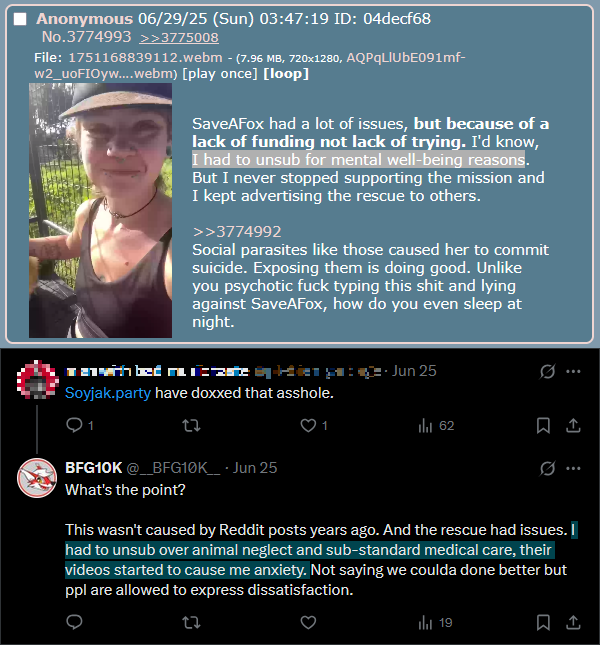The width and height of the screenshot is (600, 645).
Task: Open the 1751168839112.webm file link
Action: (x=145, y=58)
